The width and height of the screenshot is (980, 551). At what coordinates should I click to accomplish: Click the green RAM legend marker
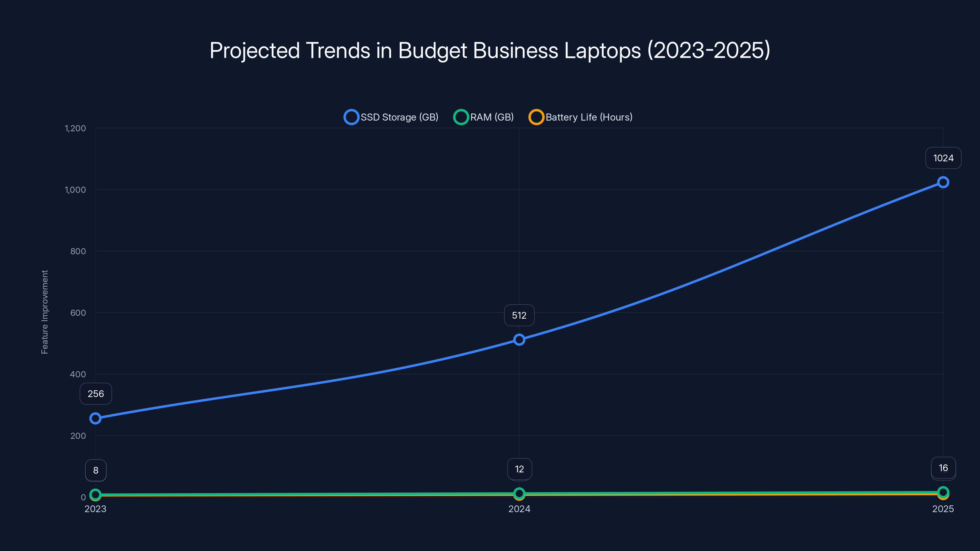[x=462, y=117]
